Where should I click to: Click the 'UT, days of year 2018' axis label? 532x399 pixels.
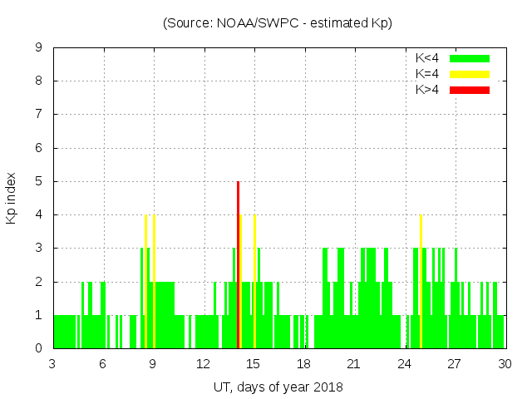[x=278, y=387]
